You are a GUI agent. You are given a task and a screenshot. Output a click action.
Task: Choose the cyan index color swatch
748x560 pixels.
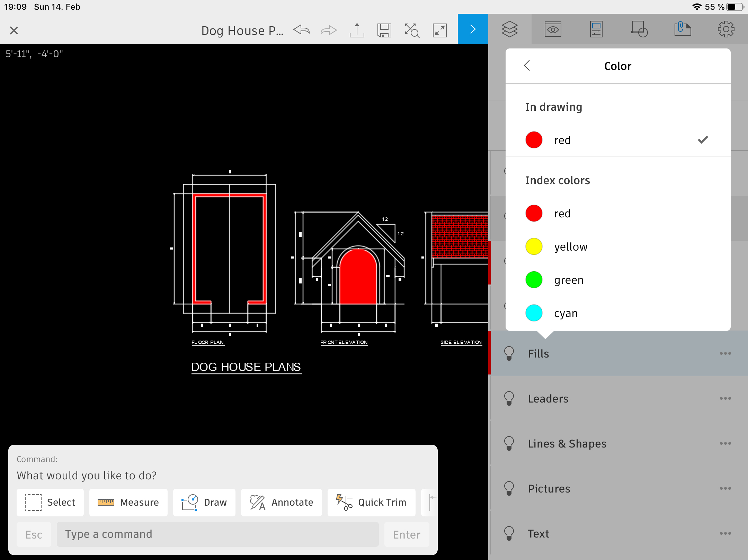pyautogui.click(x=534, y=313)
